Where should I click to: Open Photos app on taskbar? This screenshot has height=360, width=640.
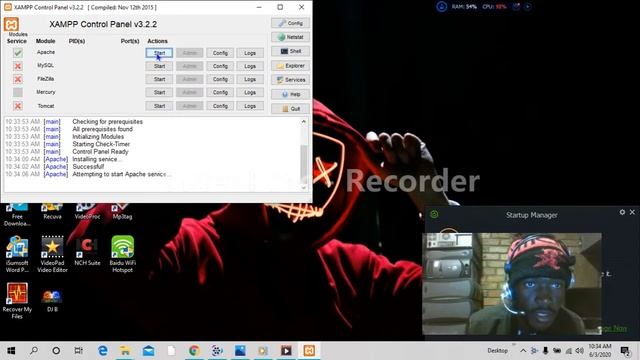point(240,351)
